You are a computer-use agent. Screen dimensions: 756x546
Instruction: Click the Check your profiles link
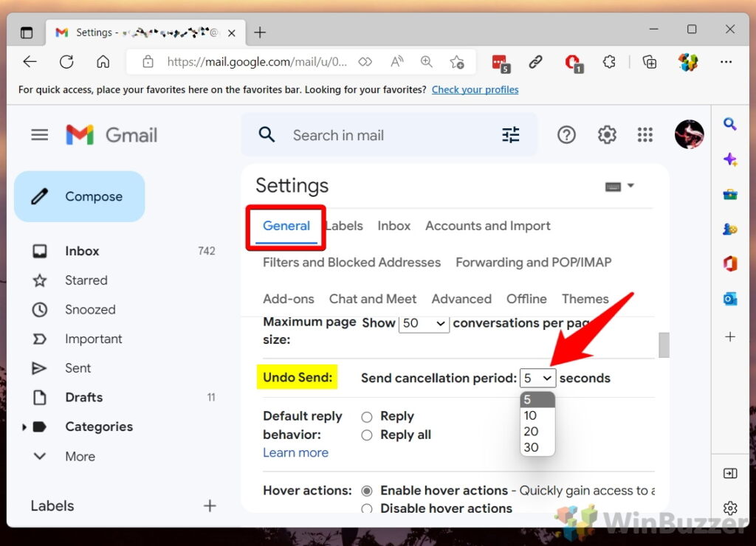tap(475, 89)
